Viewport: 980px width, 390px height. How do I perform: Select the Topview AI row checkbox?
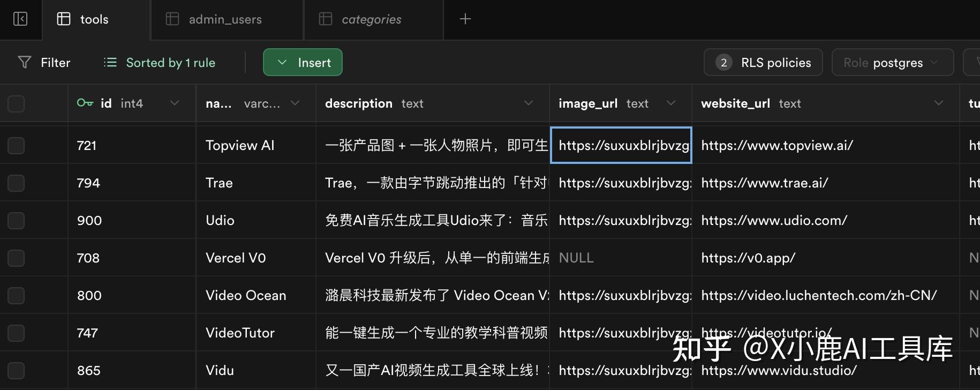(x=16, y=145)
